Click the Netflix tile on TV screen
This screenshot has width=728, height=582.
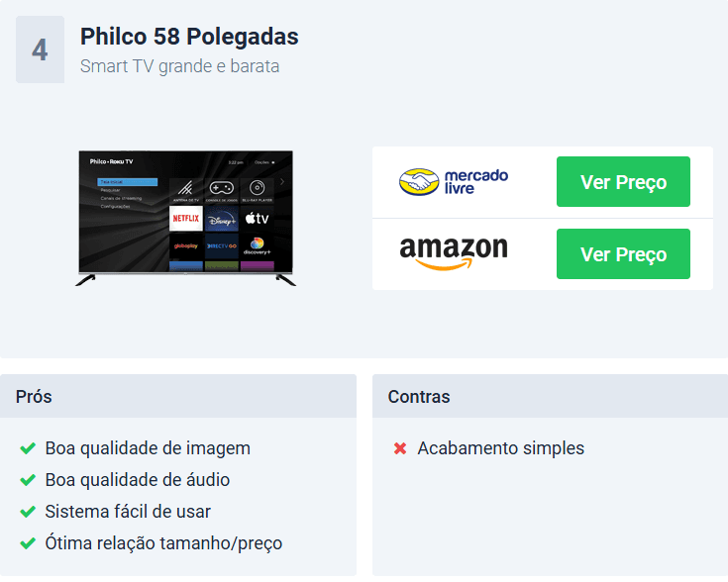186,218
